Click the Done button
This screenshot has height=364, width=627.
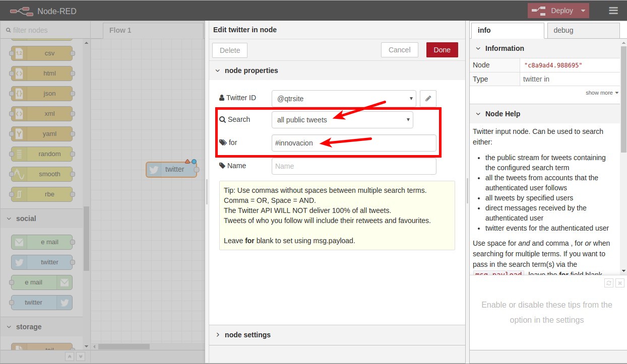(442, 50)
